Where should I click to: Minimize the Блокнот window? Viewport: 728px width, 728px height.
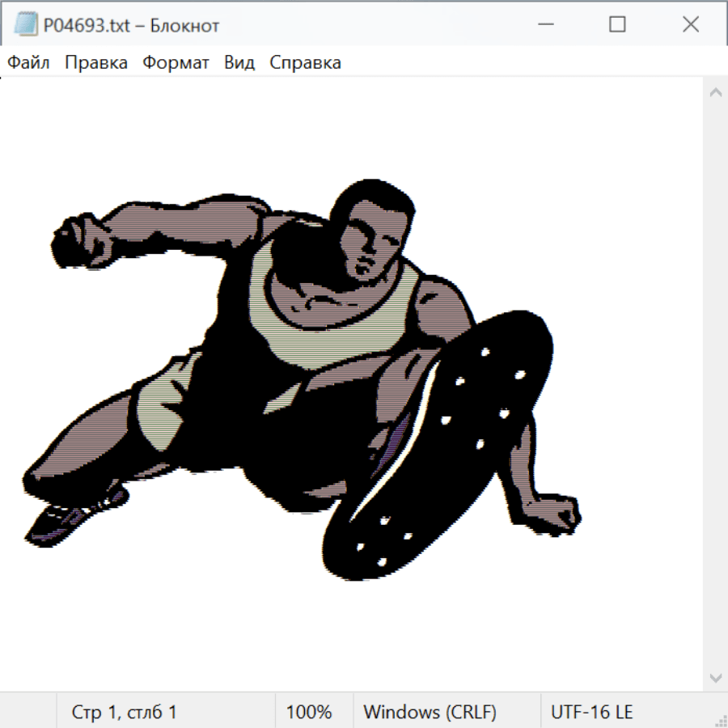pyautogui.click(x=544, y=25)
